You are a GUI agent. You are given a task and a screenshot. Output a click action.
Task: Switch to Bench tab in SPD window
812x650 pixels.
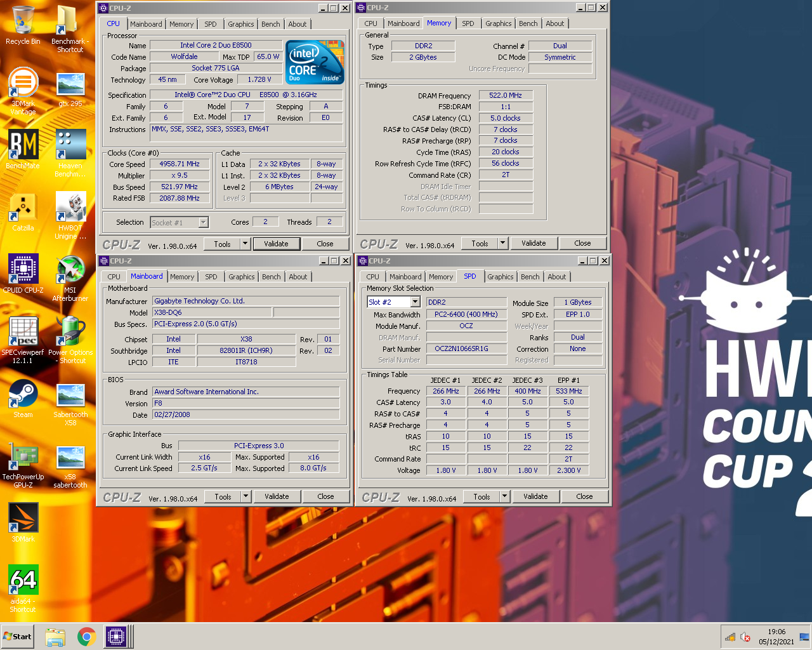click(x=530, y=277)
